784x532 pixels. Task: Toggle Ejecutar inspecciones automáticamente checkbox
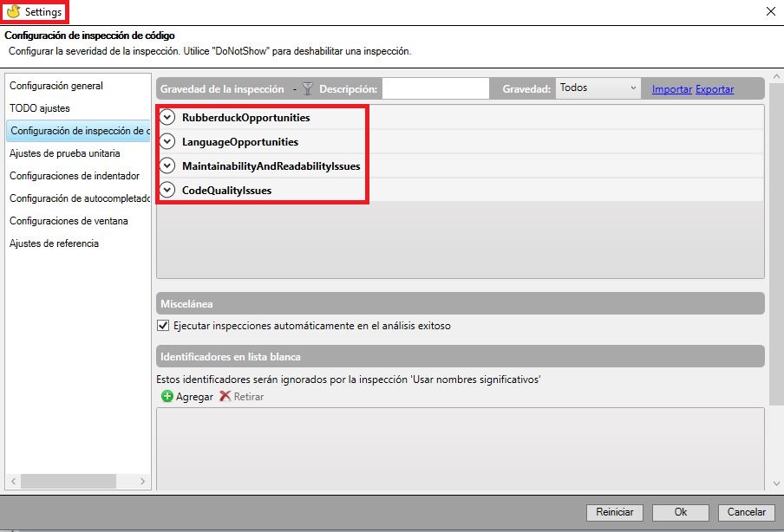(x=163, y=326)
